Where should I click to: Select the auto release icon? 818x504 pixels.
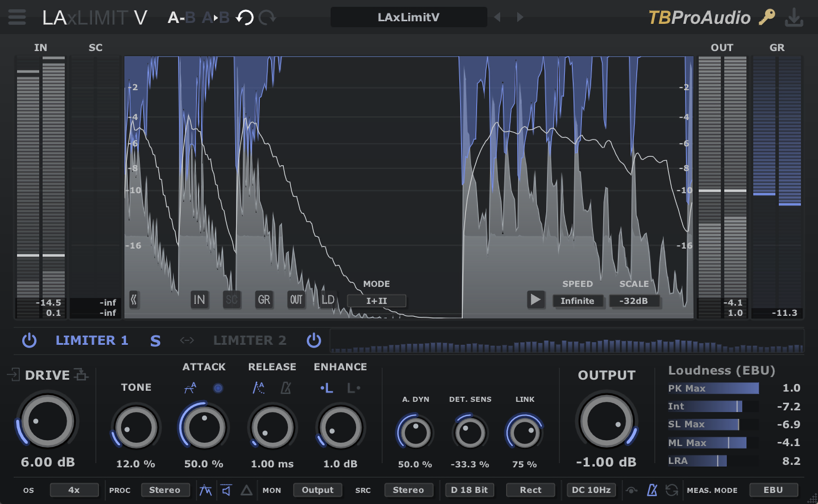point(259,388)
